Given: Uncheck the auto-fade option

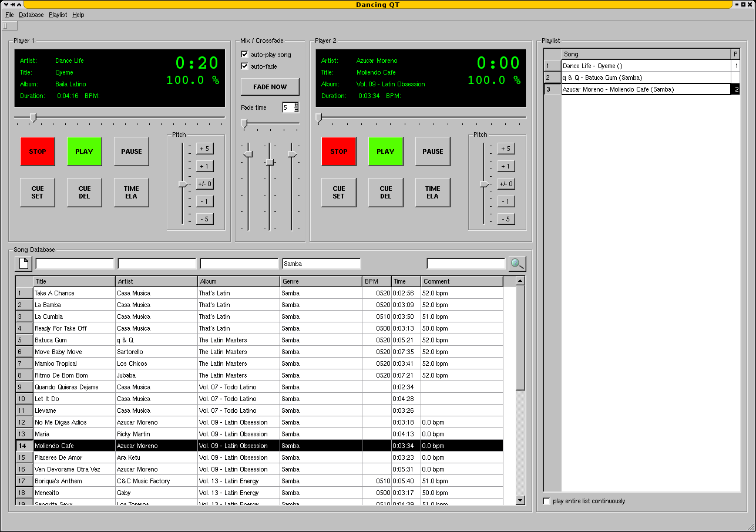Looking at the screenshot, I should tap(245, 66).
